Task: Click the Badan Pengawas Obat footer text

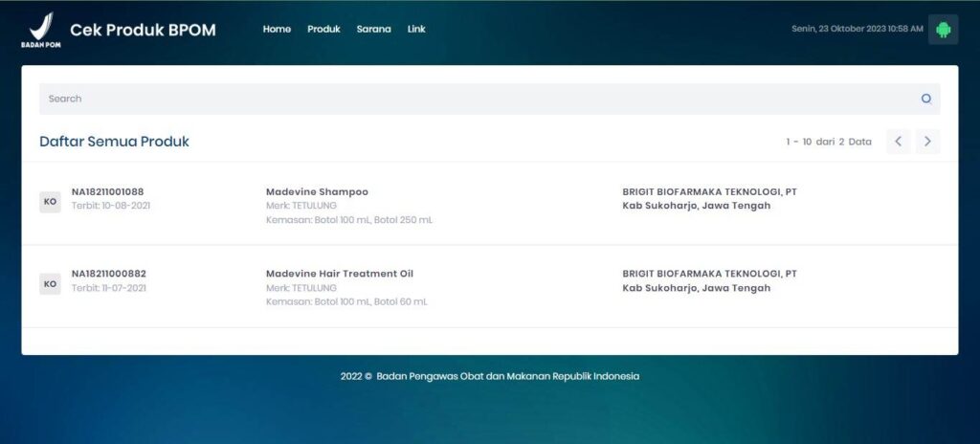Action: 489,376
